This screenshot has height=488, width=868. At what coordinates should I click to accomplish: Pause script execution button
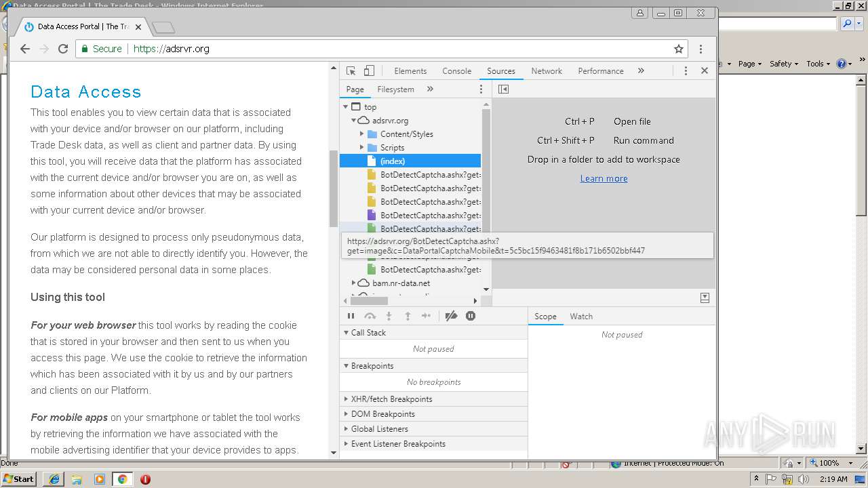(x=351, y=316)
